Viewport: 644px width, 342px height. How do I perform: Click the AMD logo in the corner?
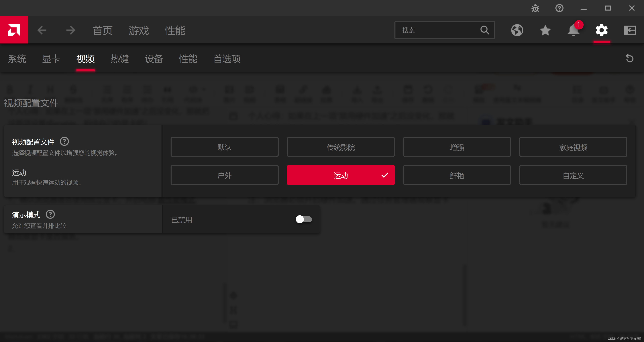pyautogui.click(x=14, y=30)
